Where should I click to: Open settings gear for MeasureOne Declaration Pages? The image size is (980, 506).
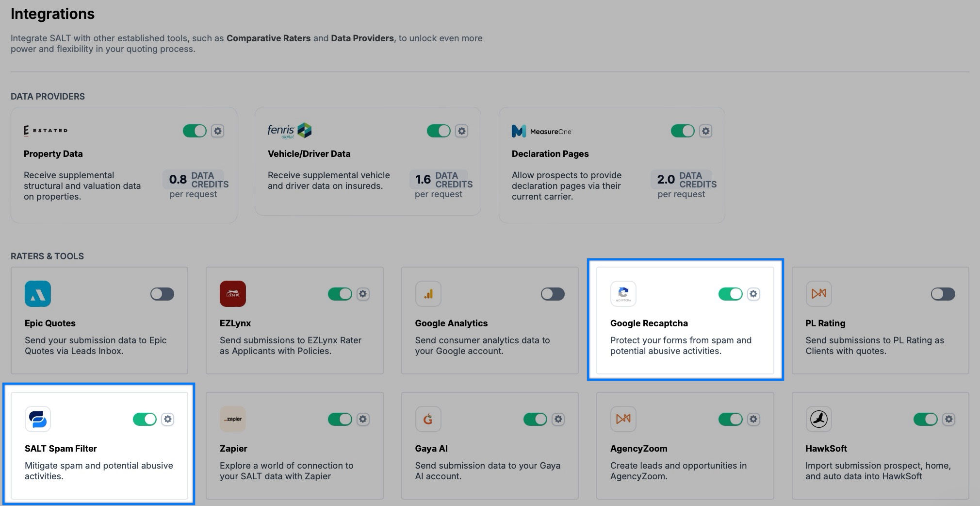coord(706,131)
